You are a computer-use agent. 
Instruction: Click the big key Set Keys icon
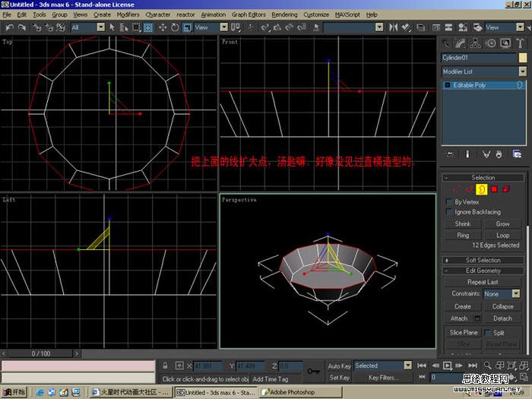click(313, 371)
